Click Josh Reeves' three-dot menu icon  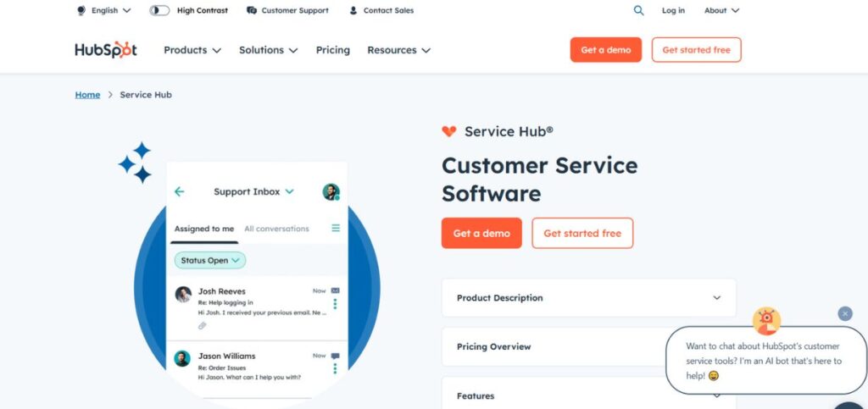tap(335, 304)
